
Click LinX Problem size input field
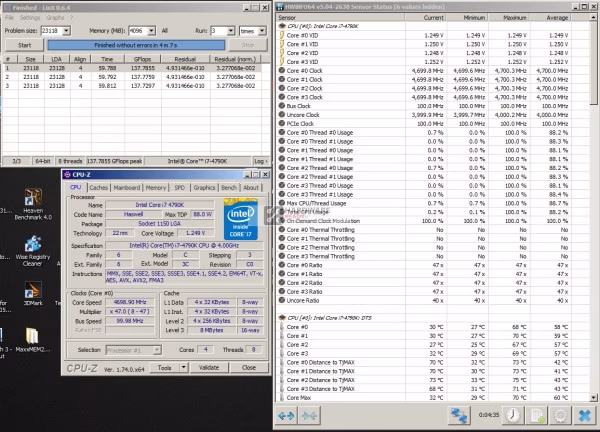[x=52, y=31]
